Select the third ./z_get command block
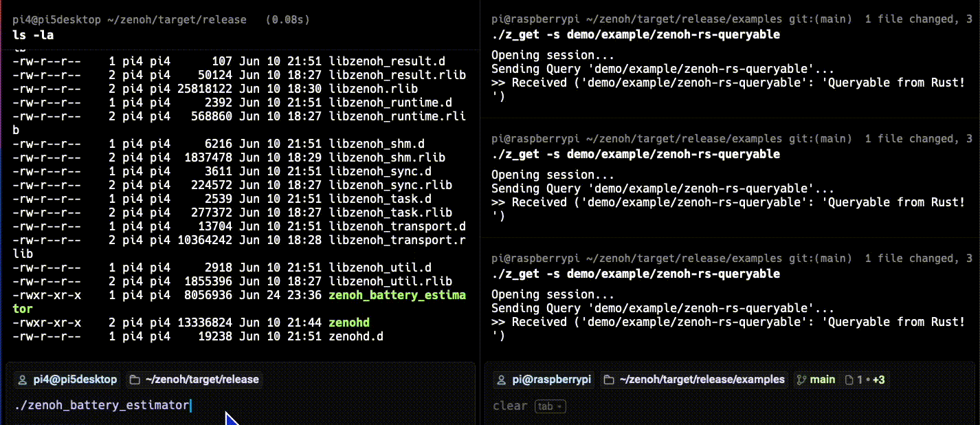The height and width of the screenshot is (425, 980). tap(732, 298)
